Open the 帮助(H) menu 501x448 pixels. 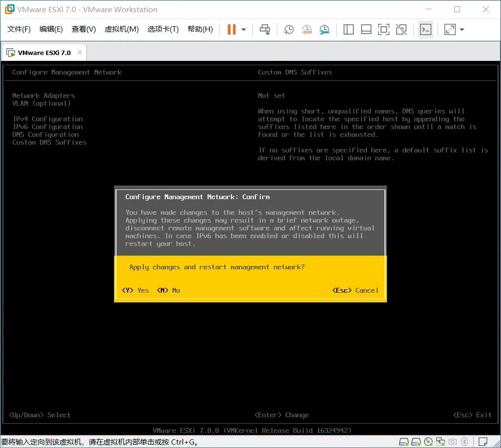coord(200,29)
